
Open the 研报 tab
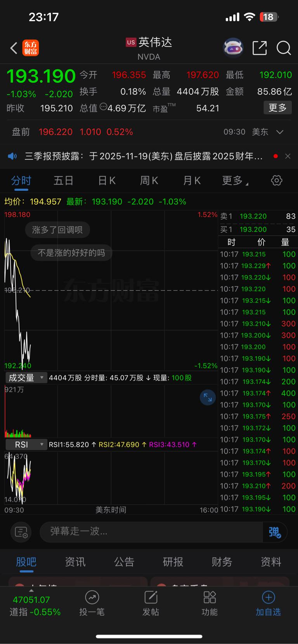tap(173, 562)
